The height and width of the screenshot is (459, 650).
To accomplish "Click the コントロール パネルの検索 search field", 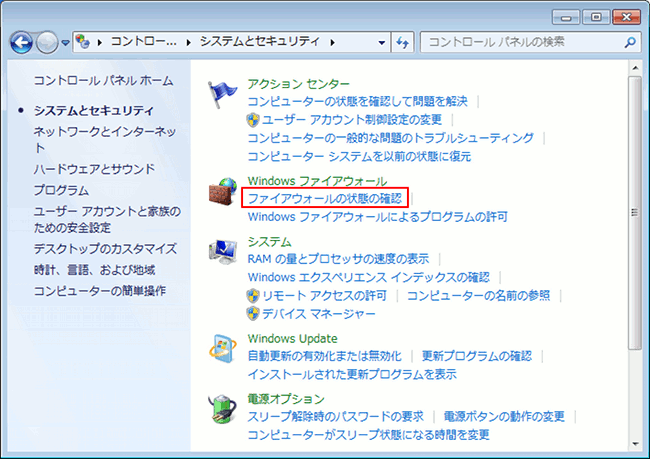I will tap(520, 43).
